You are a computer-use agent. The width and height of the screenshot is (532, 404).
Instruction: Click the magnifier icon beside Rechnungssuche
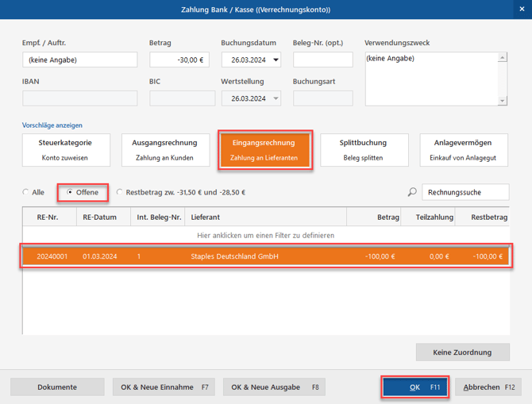tap(411, 192)
